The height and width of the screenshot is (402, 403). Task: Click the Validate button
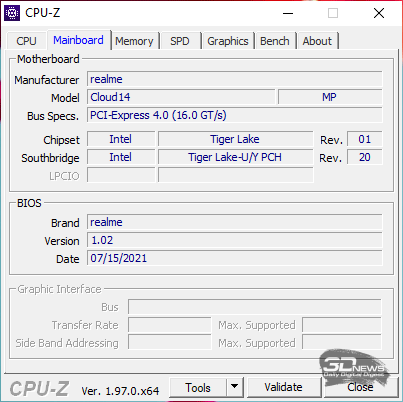click(284, 387)
